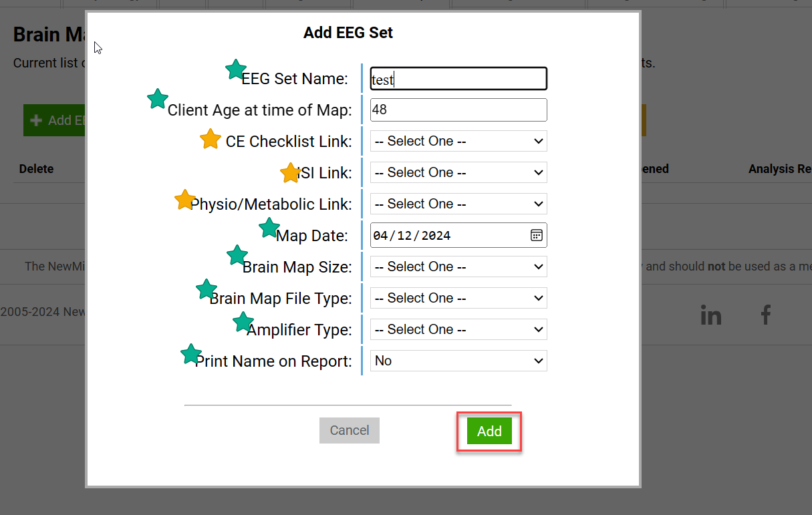Click the Brain Map Size label

(x=297, y=267)
